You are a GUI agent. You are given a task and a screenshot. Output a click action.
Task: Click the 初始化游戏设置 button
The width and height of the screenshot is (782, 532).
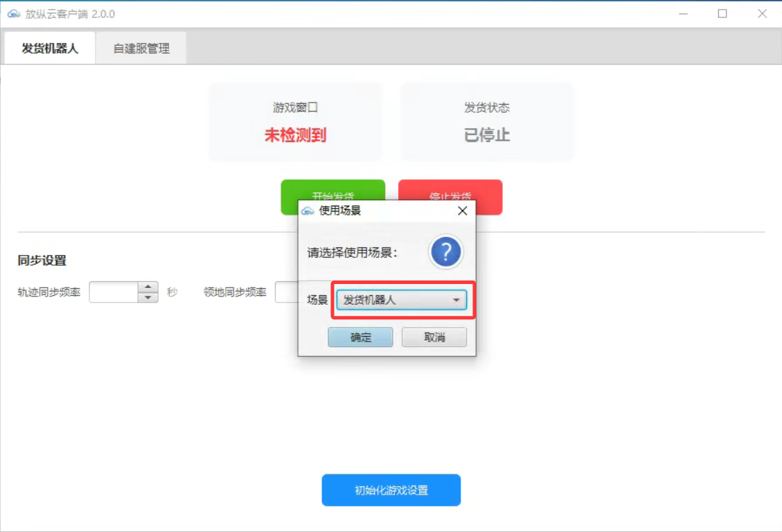click(x=391, y=490)
